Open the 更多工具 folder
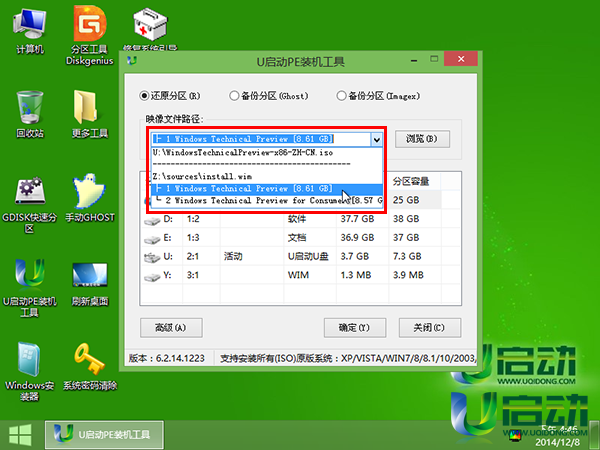This screenshot has height=450, width=600. click(90, 114)
